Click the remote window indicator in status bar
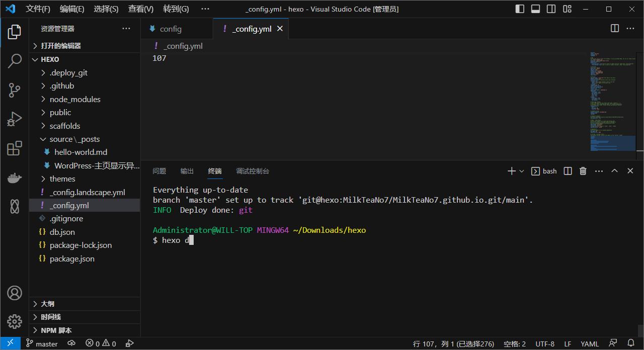Image resolution: width=644 pixels, height=350 pixels. [10, 343]
